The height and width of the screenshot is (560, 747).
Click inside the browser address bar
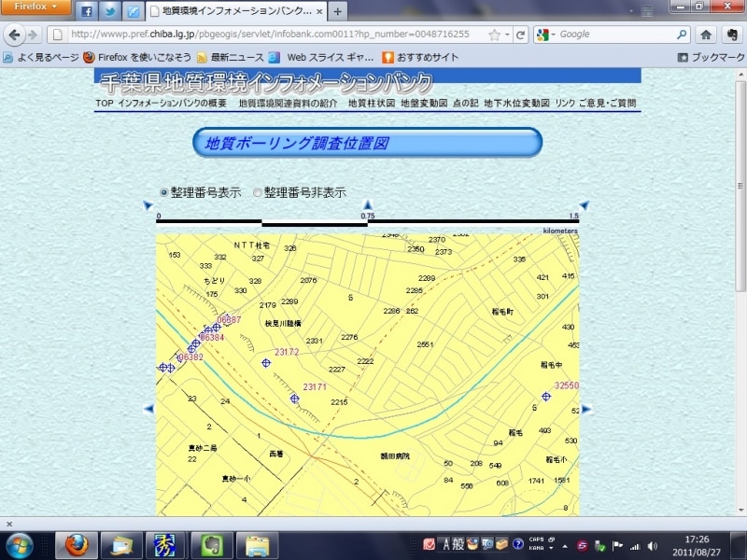(x=280, y=34)
